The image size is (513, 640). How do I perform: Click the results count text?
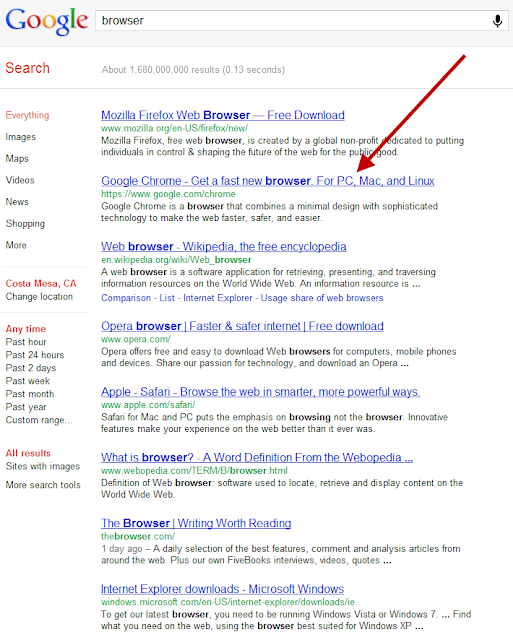(x=193, y=70)
